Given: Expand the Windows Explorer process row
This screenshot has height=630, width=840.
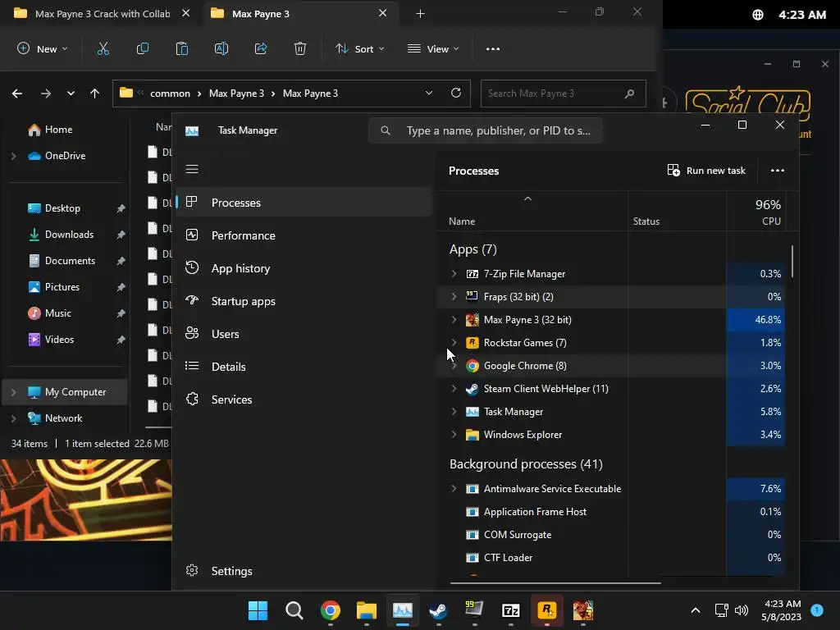Looking at the screenshot, I should 454,435.
